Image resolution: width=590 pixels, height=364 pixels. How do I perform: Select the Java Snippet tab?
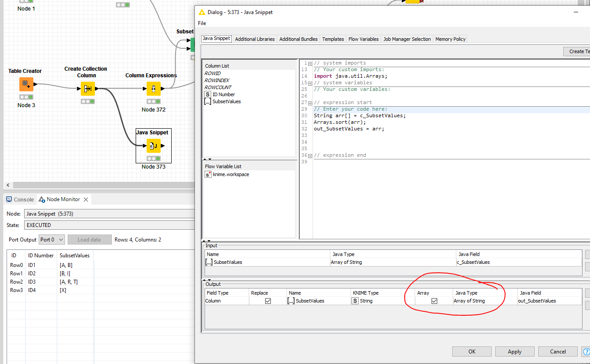[216, 39]
